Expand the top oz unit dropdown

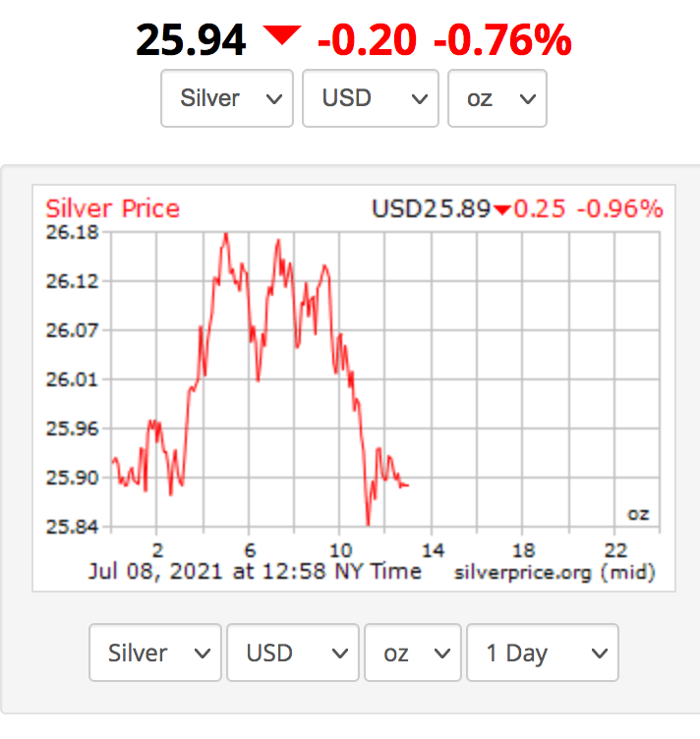point(496,98)
